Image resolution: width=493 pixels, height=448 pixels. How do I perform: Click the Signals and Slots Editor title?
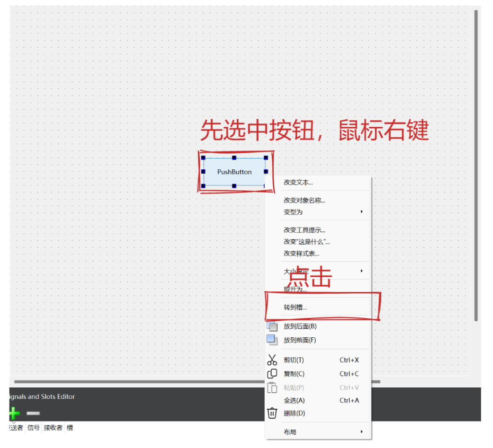(x=42, y=397)
